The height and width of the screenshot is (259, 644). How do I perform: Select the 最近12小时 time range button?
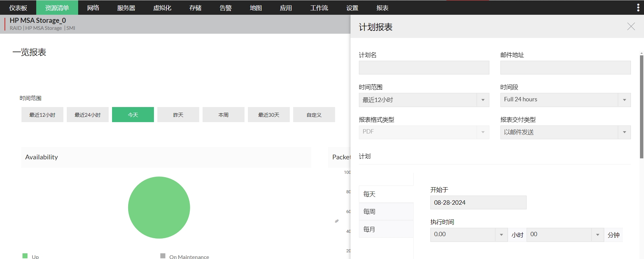pos(42,115)
